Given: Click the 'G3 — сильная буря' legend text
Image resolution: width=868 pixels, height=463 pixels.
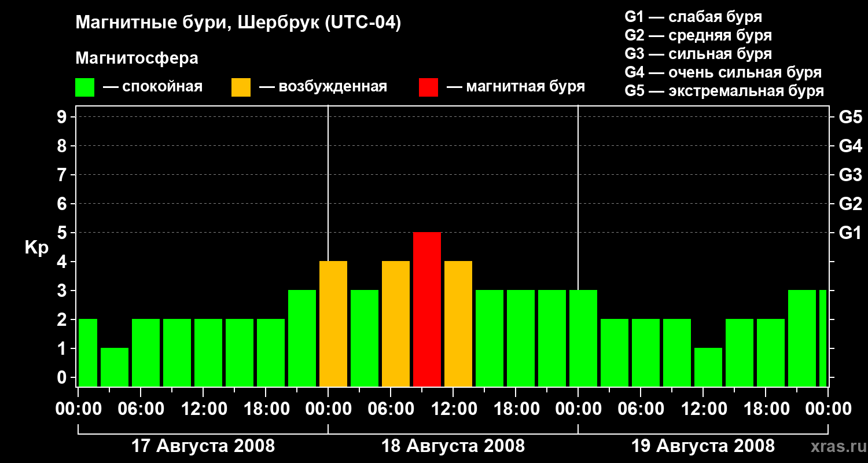Looking at the screenshot, I should [x=698, y=54].
